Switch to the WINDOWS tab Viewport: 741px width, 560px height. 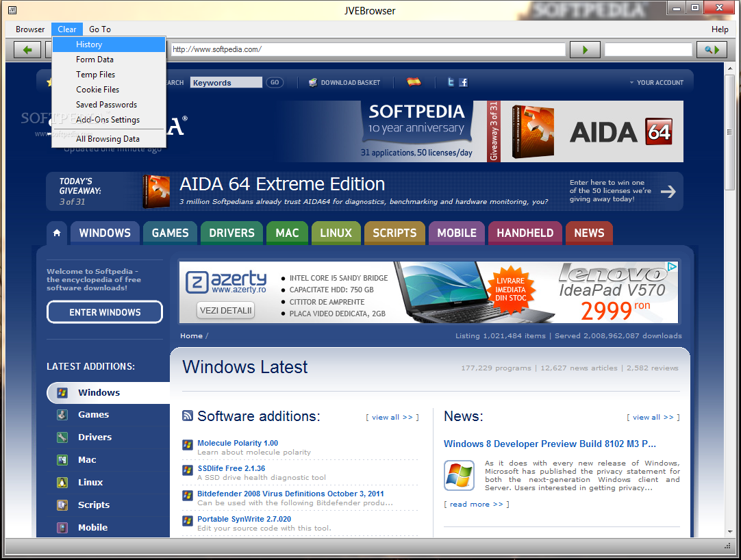[105, 233]
